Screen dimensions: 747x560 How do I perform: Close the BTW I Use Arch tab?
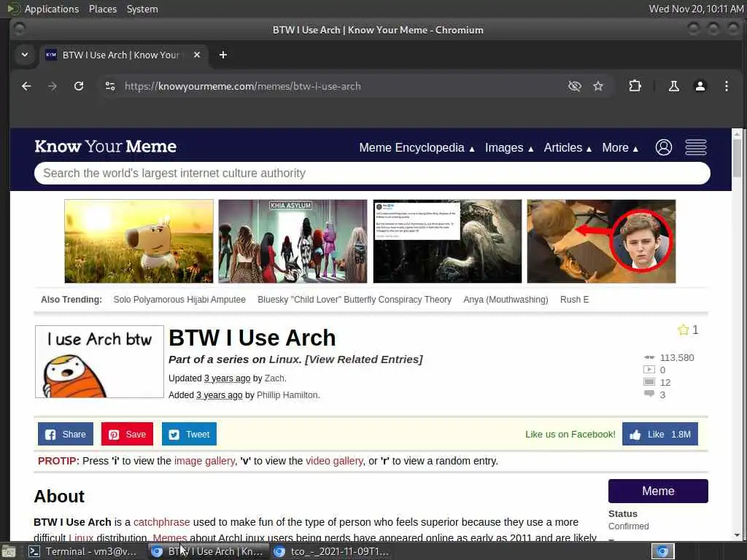click(197, 55)
